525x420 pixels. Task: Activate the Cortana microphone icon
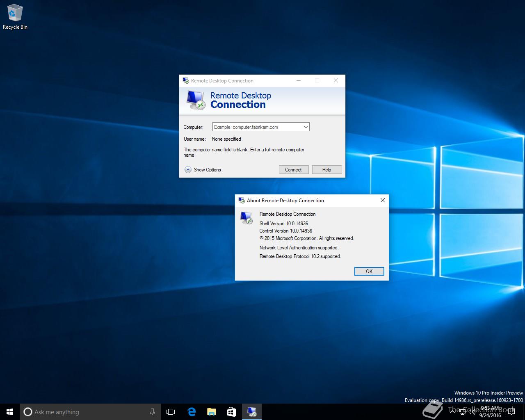152,412
